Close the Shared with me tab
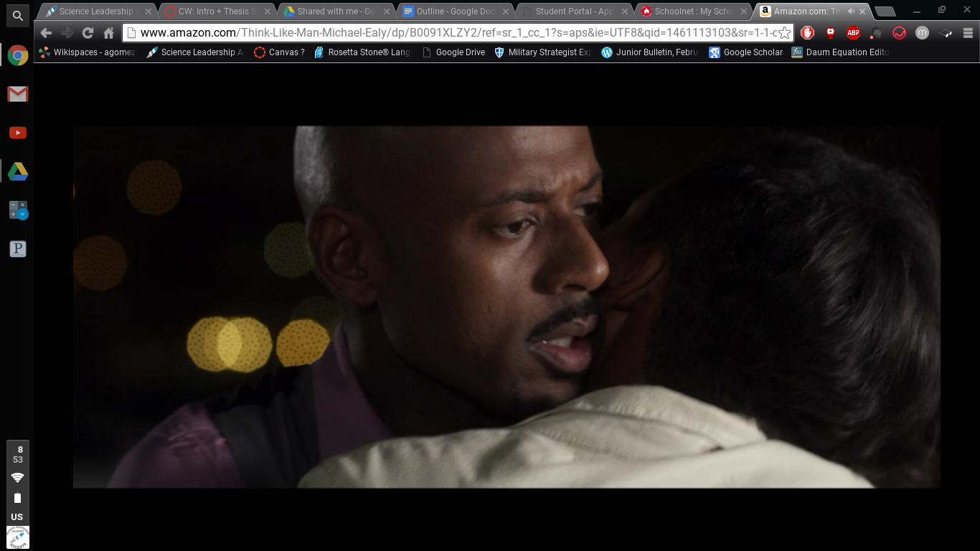This screenshot has height=551, width=980. [387, 11]
